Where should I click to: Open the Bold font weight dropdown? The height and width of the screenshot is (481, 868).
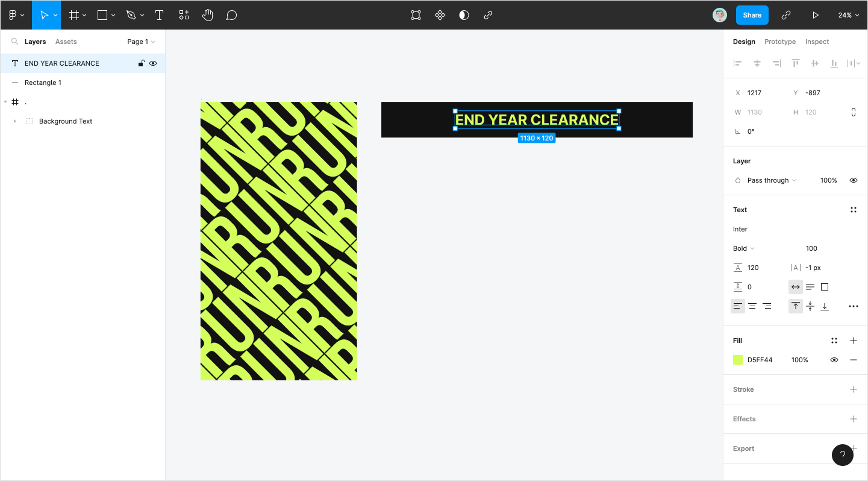coord(744,248)
